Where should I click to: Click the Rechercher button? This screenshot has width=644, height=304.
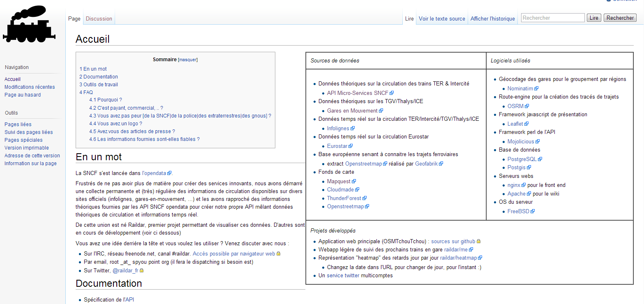click(x=620, y=18)
